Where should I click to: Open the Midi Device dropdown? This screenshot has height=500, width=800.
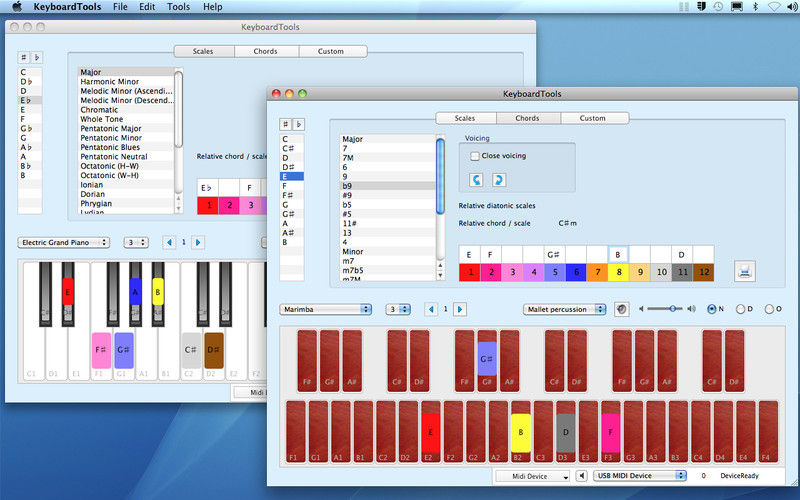coord(533,476)
